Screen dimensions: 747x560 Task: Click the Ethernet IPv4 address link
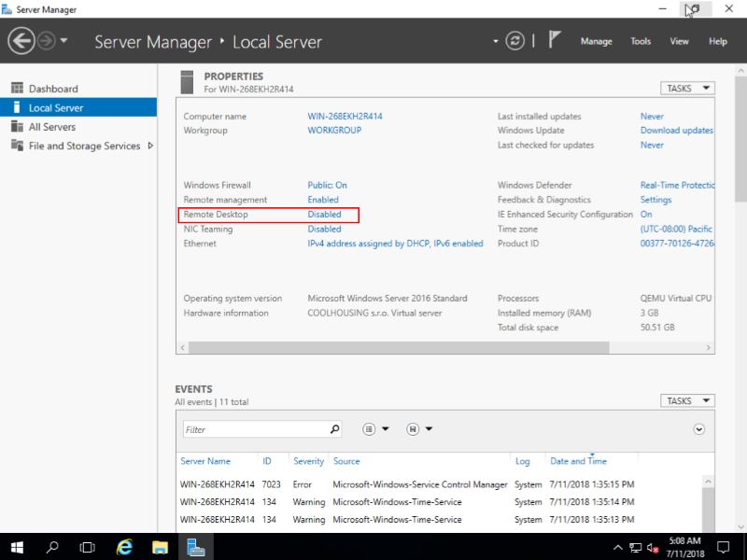(x=395, y=244)
